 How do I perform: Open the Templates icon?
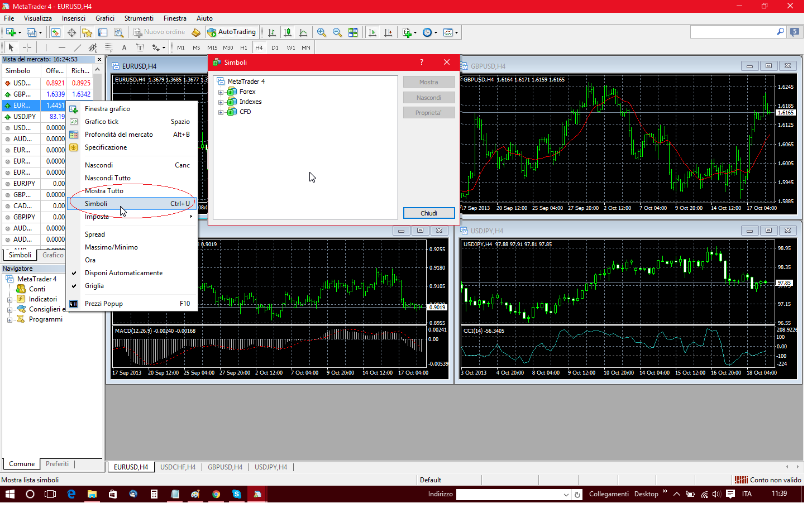(448, 32)
